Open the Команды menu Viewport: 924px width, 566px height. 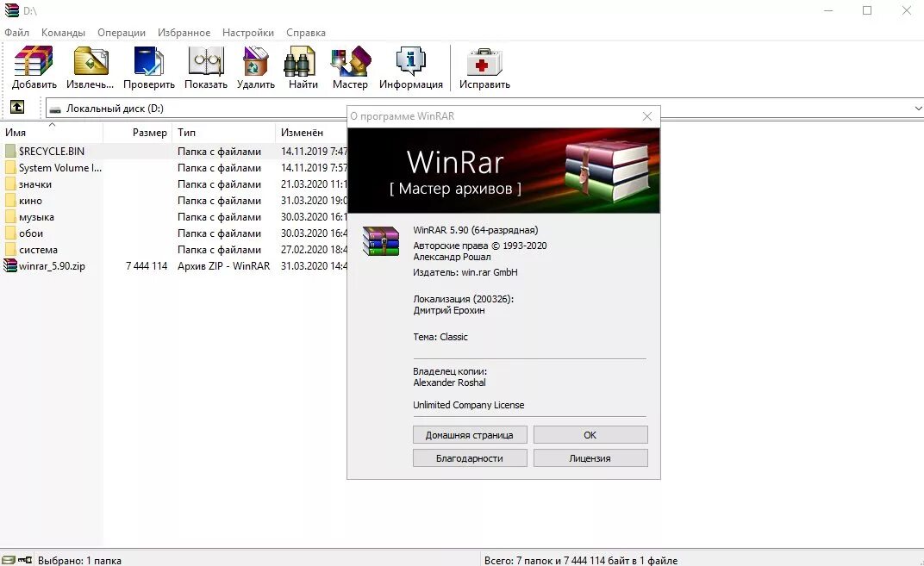(63, 33)
